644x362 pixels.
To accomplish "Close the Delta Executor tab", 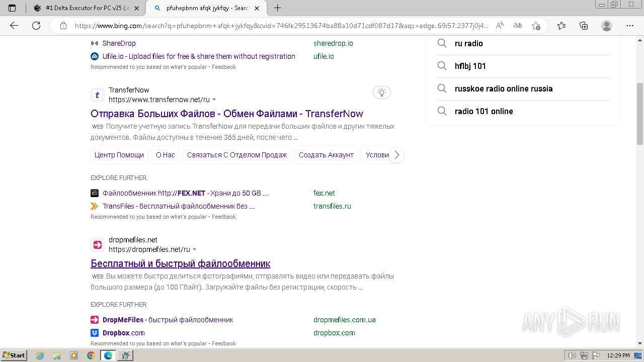I will tap(136, 8).
